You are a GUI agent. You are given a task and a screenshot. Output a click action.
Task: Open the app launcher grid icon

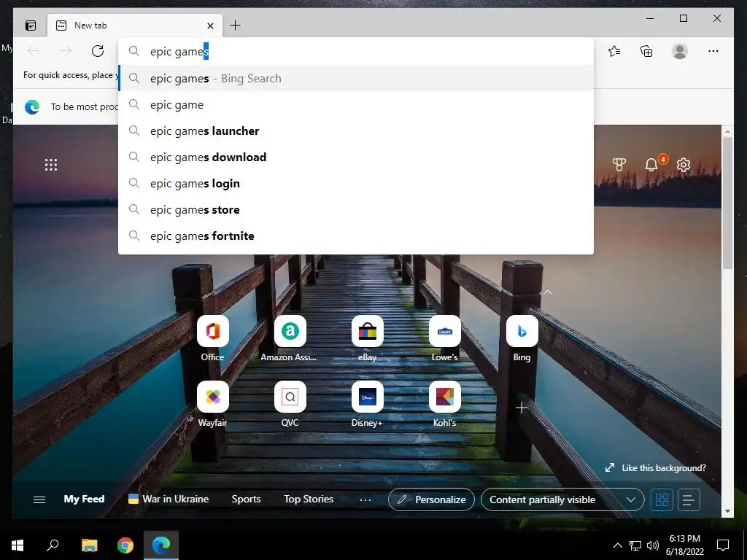pos(51,165)
